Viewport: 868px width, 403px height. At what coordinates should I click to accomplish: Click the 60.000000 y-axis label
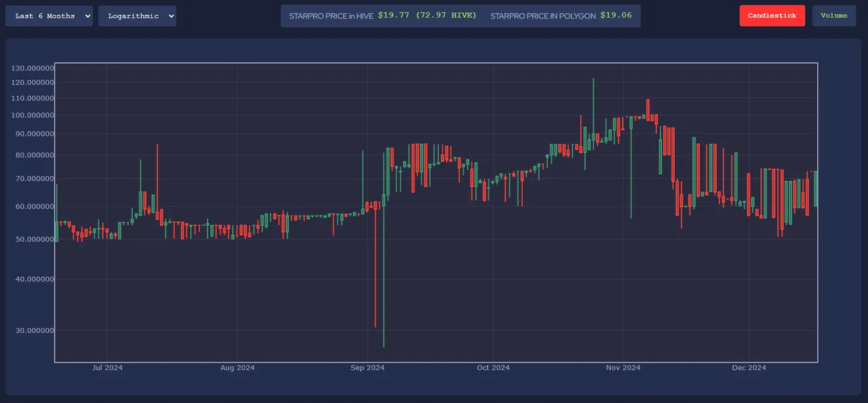pos(35,207)
